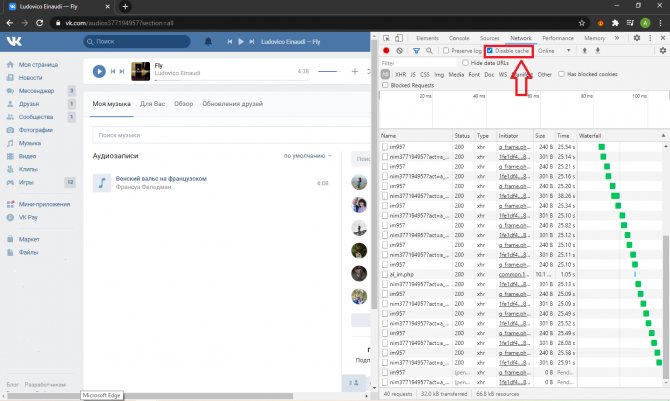Viewport: 670px width, 401px height.
Task: Toggle Has blocked cookies checkbox
Action: click(x=561, y=74)
